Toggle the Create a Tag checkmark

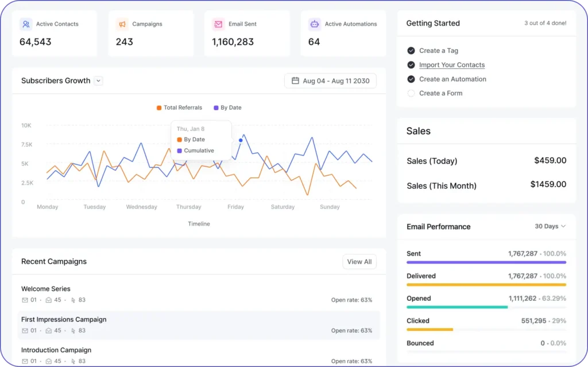[x=411, y=51]
